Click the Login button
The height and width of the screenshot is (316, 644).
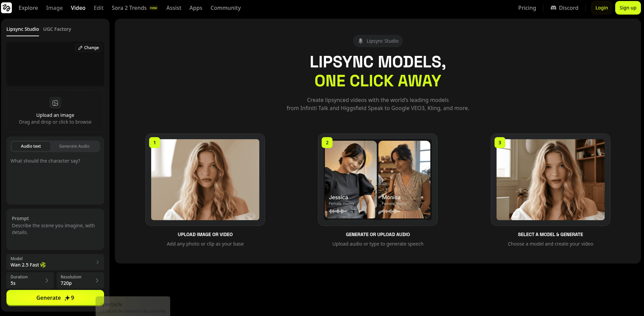[601, 8]
